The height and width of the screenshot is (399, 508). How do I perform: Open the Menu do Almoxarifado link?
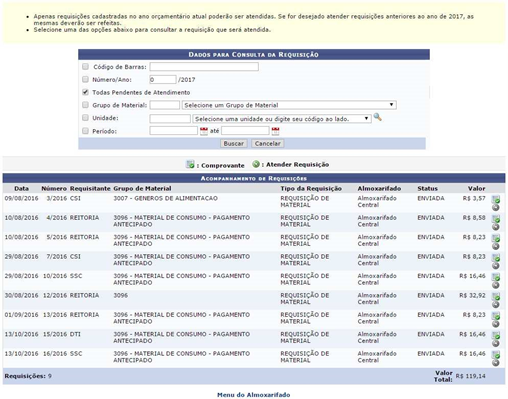pyautogui.click(x=253, y=395)
